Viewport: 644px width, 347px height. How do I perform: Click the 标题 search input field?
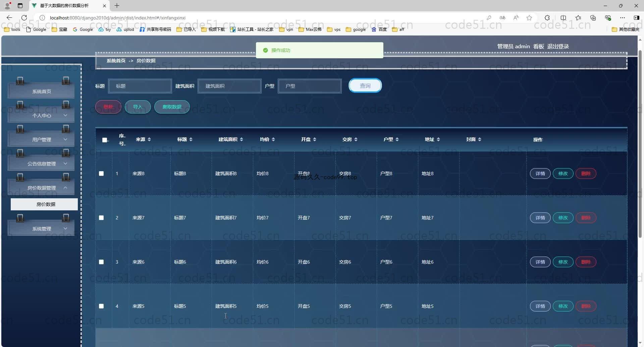140,86
